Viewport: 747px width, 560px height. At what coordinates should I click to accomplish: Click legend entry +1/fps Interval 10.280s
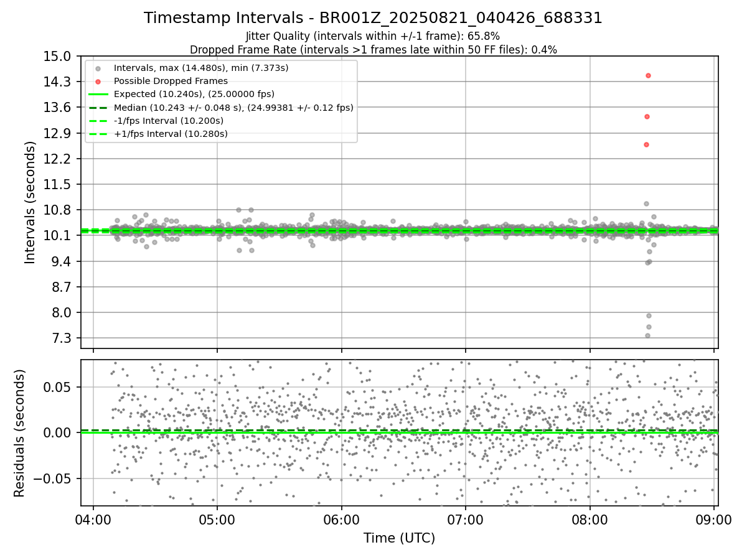pyautogui.click(x=171, y=134)
